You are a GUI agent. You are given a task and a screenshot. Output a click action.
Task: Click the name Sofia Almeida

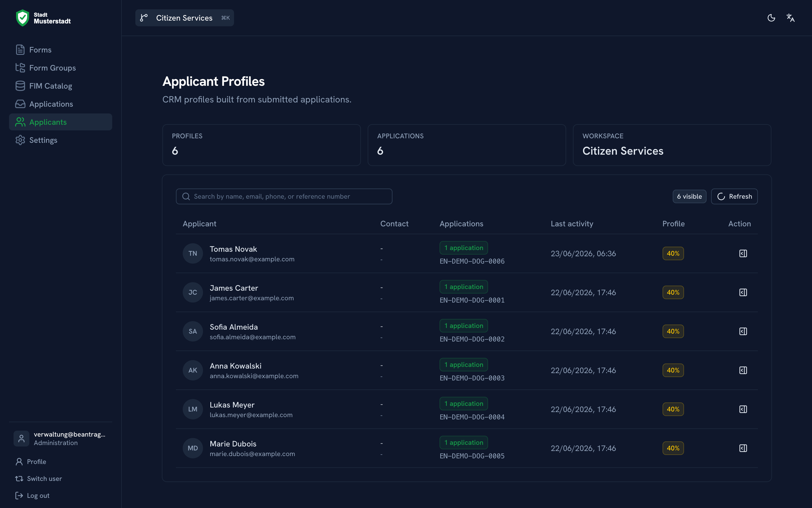[x=233, y=327]
